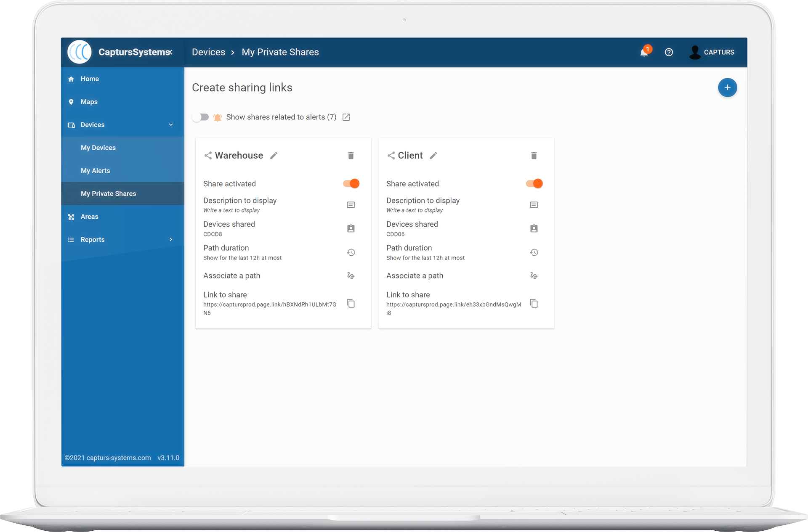Click the Create sharing links heading
808x532 pixels.
[242, 87]
